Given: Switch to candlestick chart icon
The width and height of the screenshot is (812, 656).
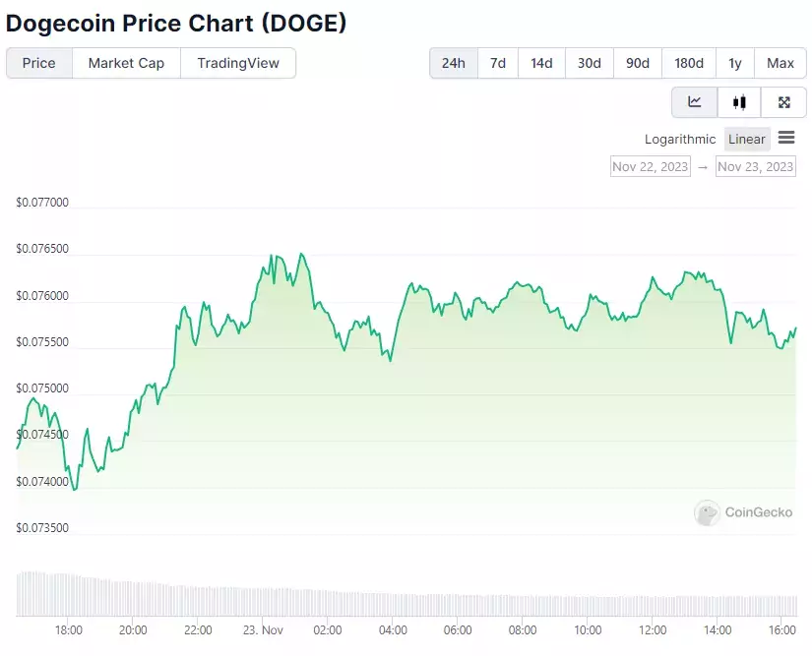Looking at the screenshot, I should tap(739, 102).
